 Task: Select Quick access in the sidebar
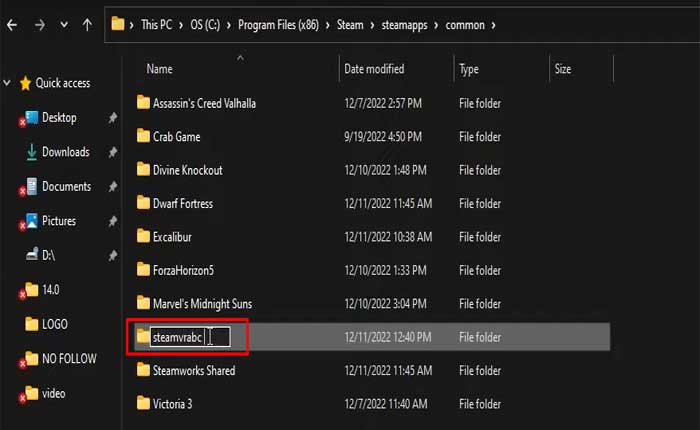[62, 83]
